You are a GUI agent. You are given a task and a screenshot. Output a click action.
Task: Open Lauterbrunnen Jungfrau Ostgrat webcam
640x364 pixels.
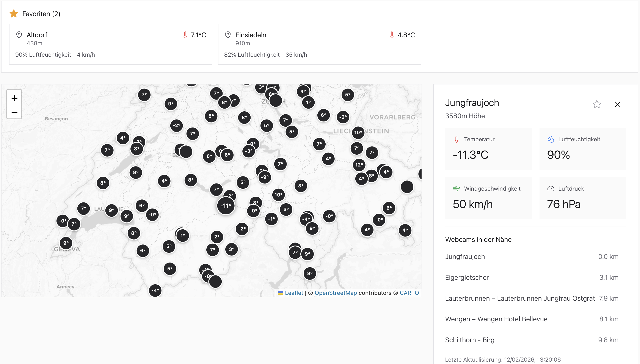point(520,298)
